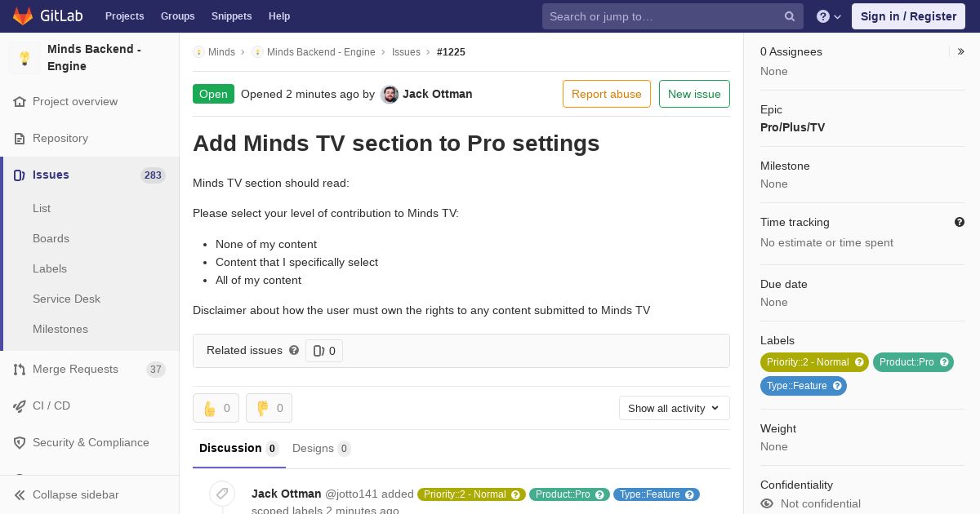Open Service Desk under Issues sidebar
The width and height of the screenshot is (980, 514).
click(66, 299)
